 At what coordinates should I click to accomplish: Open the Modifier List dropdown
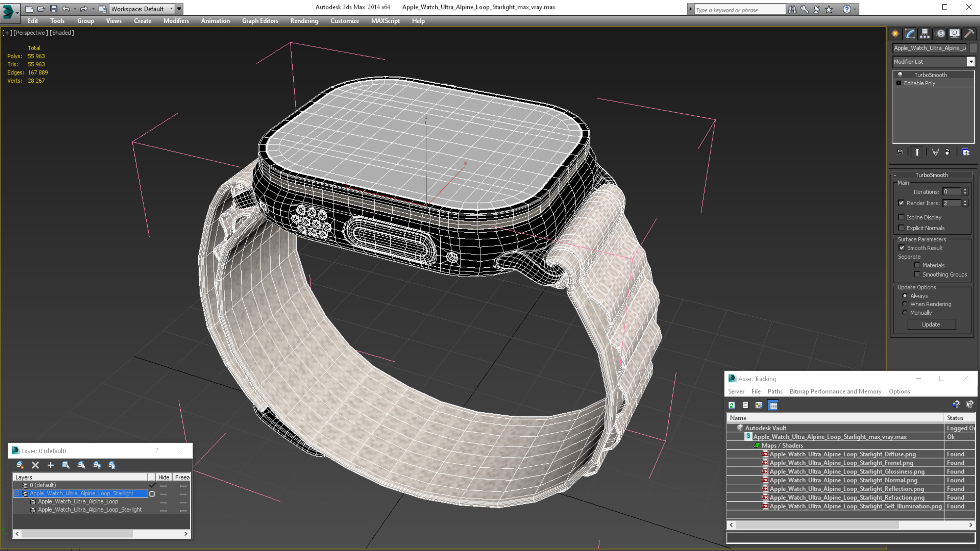tap(971, 62)
